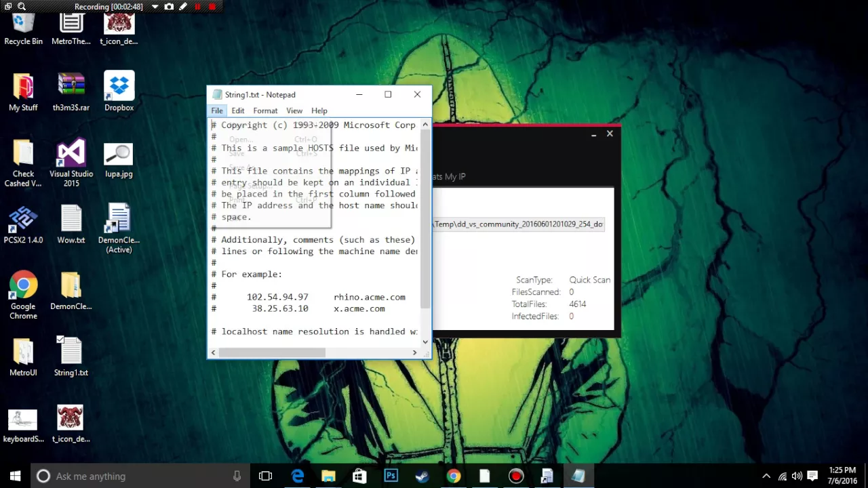Screen dimensions: 868x488
Task: Expand the recorder bar dropdown arrow
Action: 155,7
